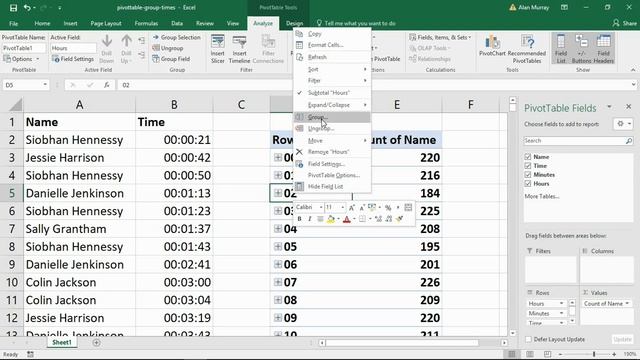640x360 pixels.
Task: Click the Save icon in title bar
Action: click(13, 8)
